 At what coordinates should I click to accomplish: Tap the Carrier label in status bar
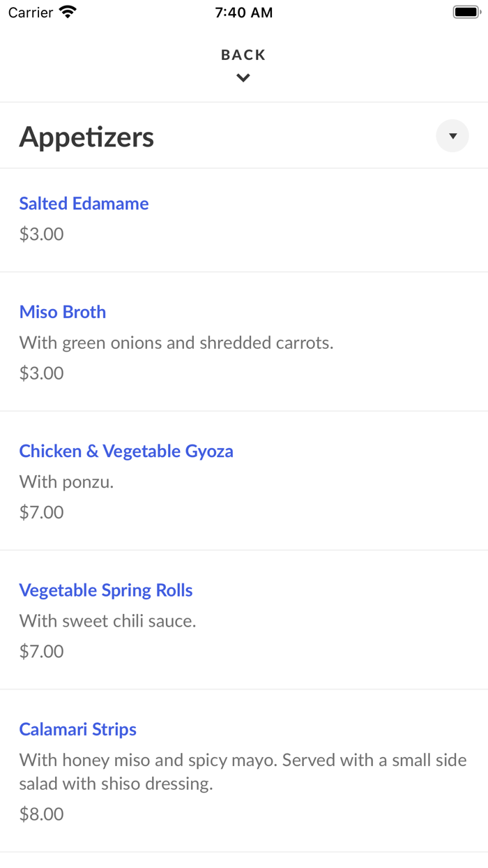tap(29, 13)
